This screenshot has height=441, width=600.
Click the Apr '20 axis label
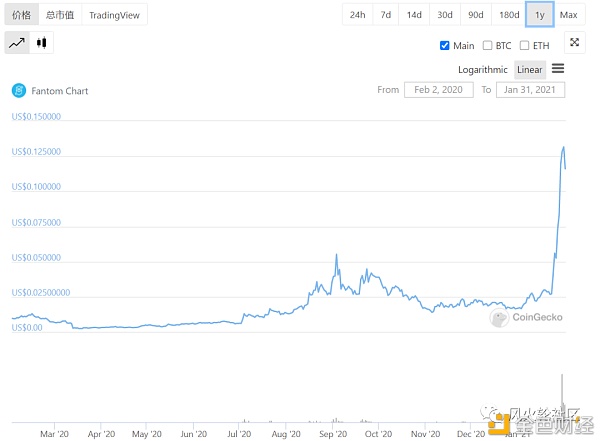(x=101, y=434)
